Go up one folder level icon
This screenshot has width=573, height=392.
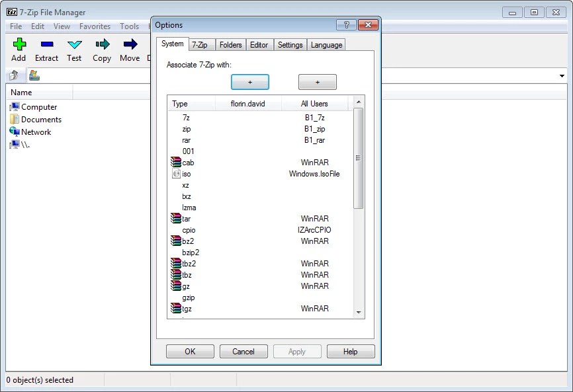[x=13, y=75]
